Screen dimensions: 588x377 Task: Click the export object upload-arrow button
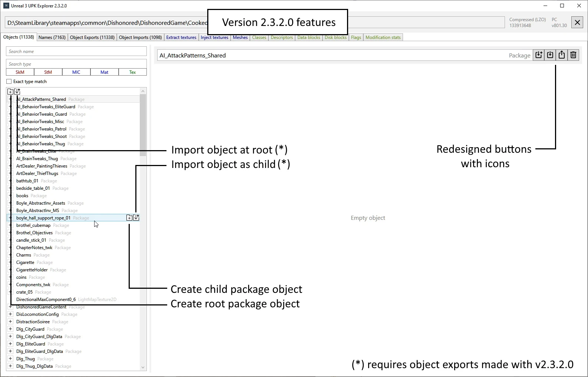point(562,55)
